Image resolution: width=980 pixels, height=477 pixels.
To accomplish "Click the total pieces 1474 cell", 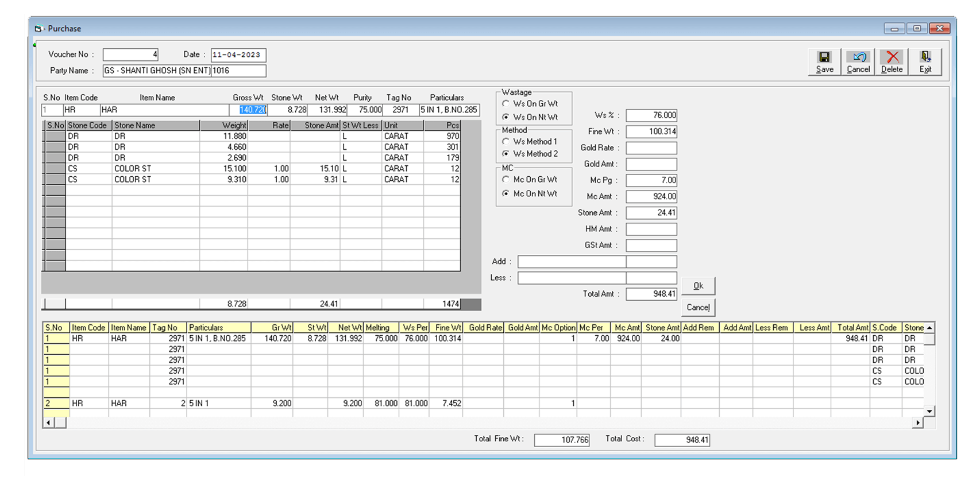I will 442,304.
